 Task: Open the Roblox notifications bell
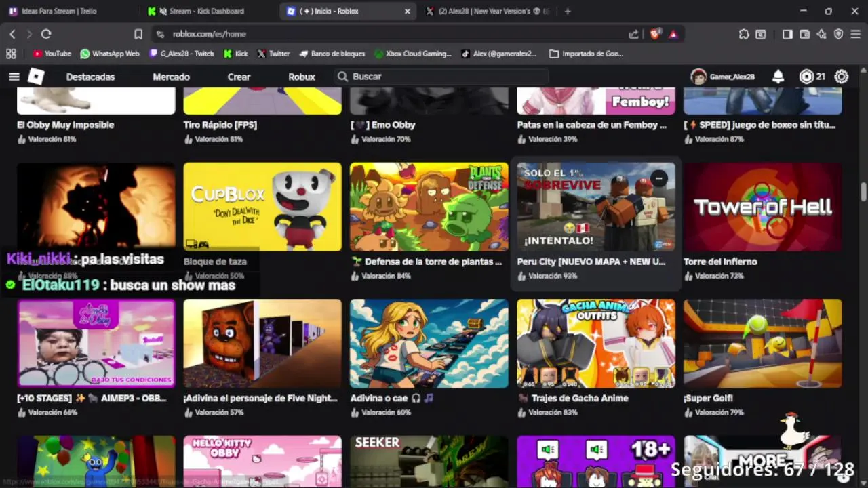coord(778,77)
